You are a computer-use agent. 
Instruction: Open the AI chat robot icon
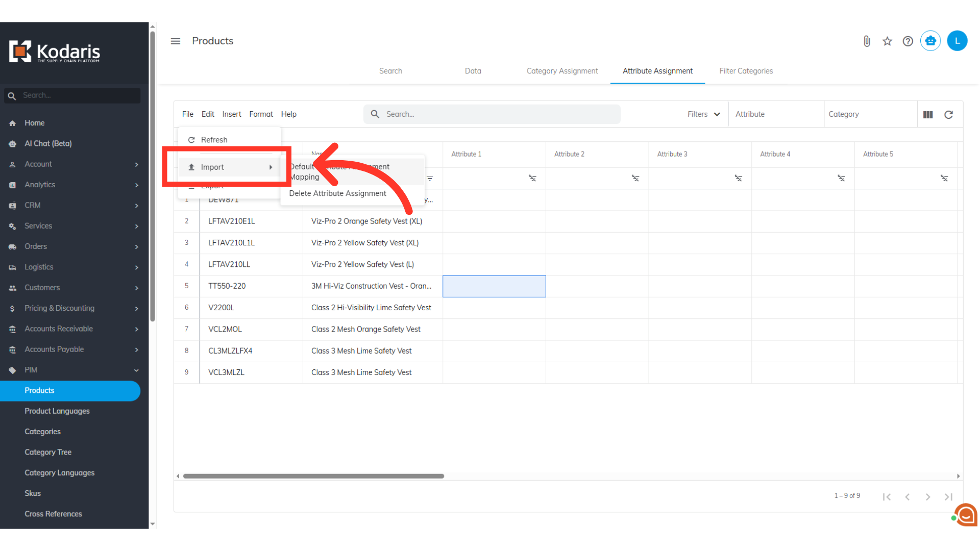[930, 41]
